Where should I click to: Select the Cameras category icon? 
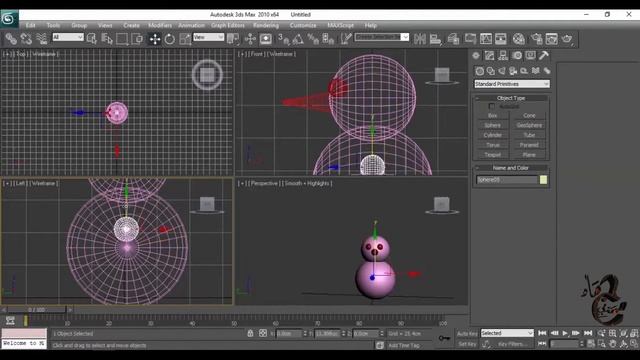(513, 71)
